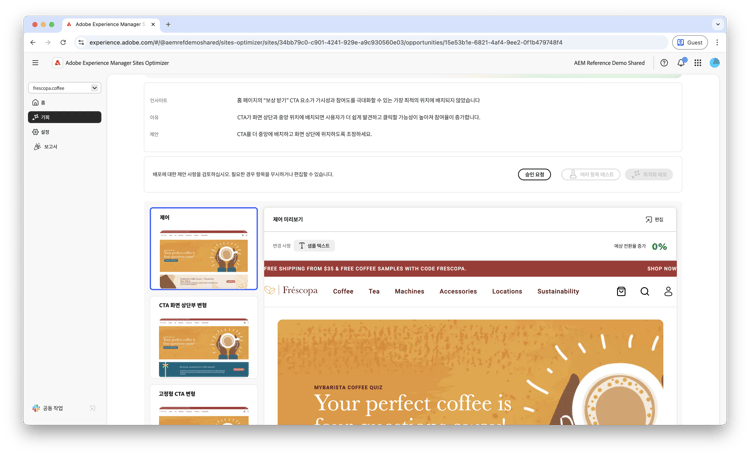Click the browser forward arrow
Screen dimensions: 750x456
[48, 43]
